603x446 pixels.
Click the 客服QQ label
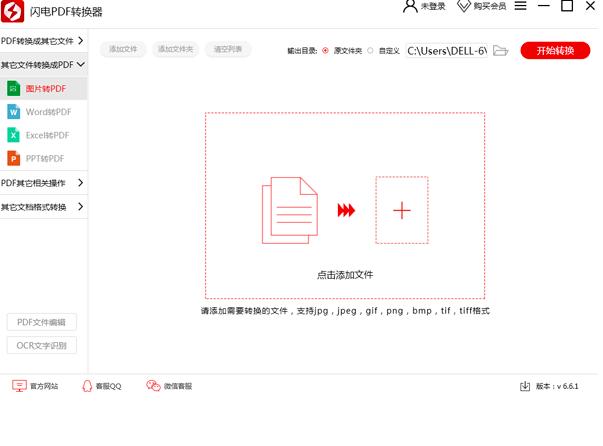pyautogui.click(x=108, y=386)
